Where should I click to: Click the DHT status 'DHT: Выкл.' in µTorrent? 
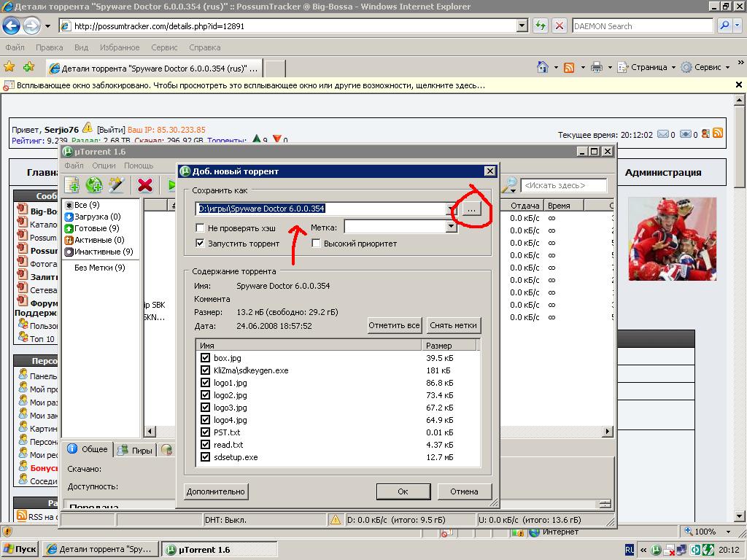(x=226, y=520)
